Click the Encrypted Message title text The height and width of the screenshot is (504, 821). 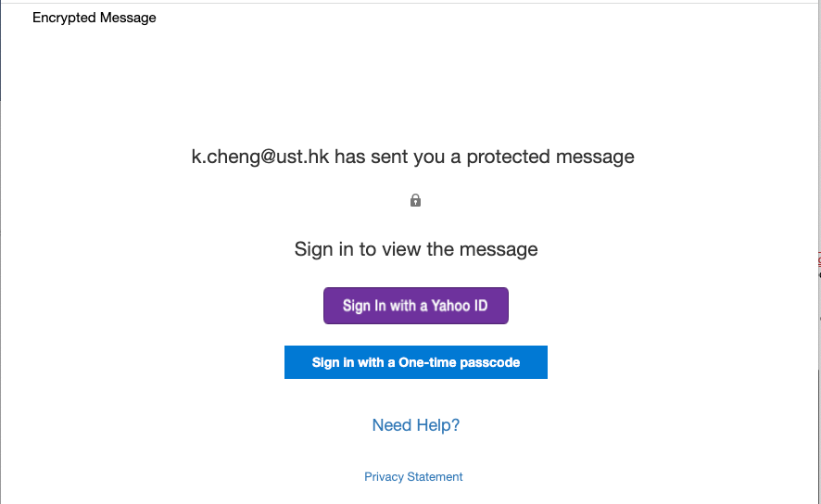95,18
